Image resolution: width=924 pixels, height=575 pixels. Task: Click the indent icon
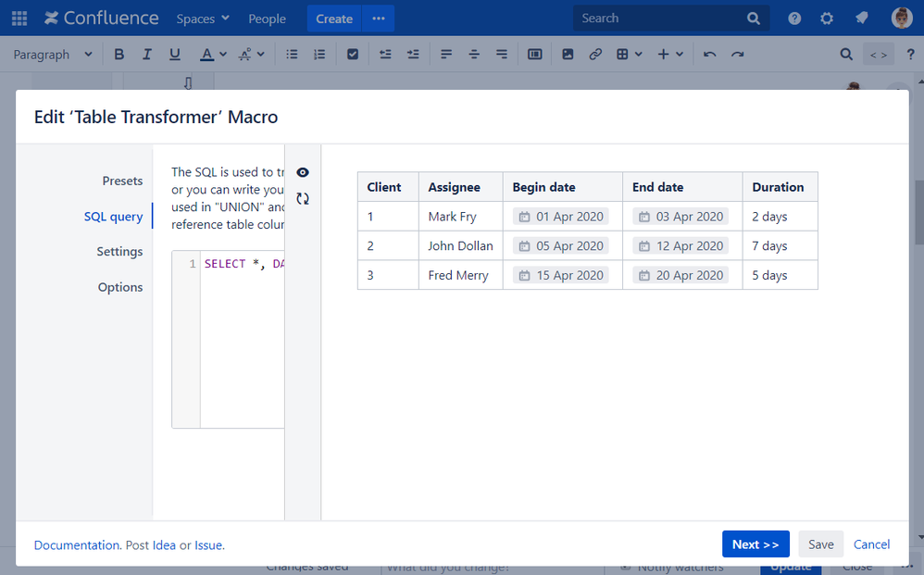pyautogui.click(x=413, y=55)
